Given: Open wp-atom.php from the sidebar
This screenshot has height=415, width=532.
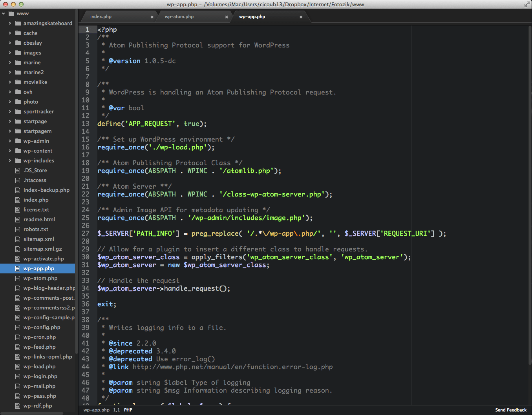Looking at the screenshot, I should (40, 278).
